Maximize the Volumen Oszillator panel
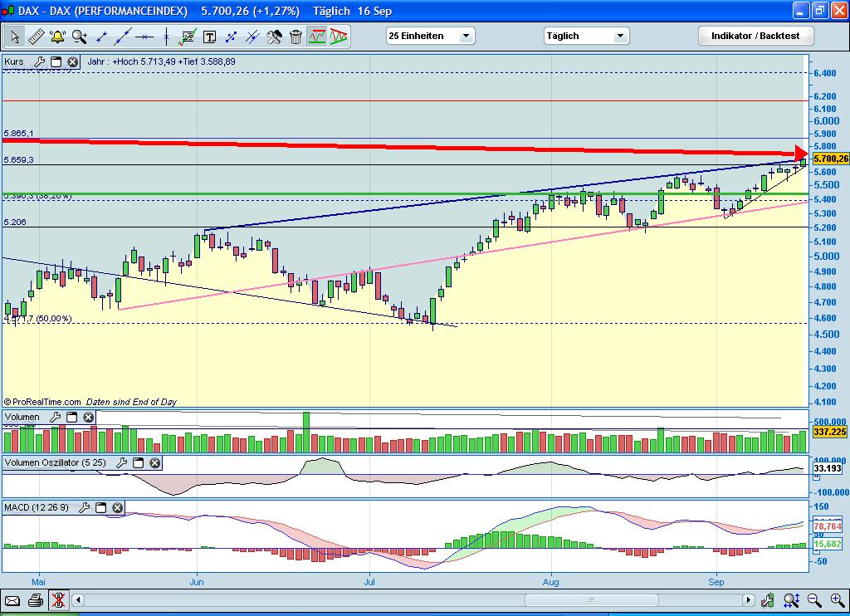 coord(139,462)
